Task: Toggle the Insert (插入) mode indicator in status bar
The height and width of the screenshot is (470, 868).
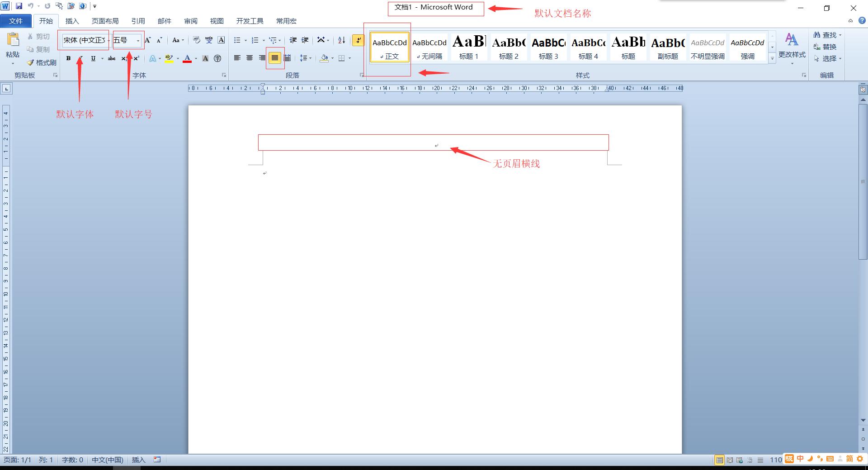Action: (139, 460)
